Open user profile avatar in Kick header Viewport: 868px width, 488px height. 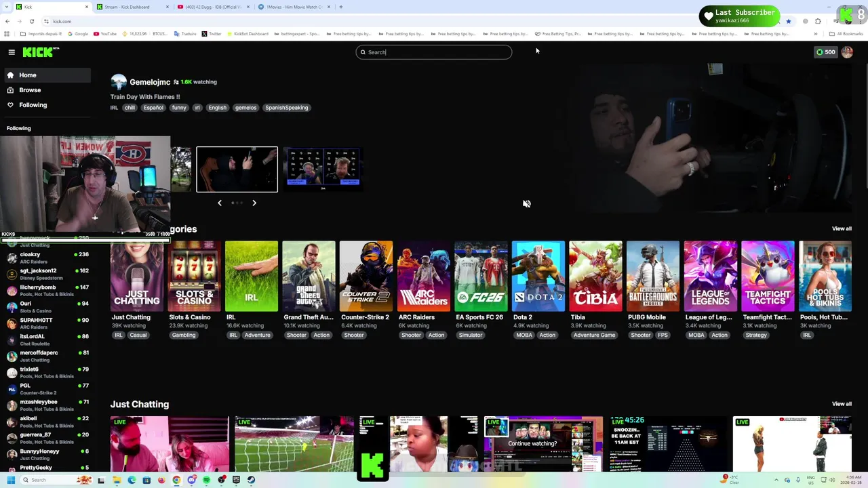847,52
